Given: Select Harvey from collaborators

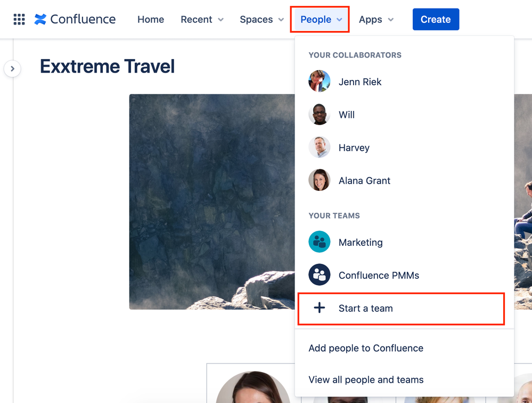Looking at the screenshot, I should [404, 147].
